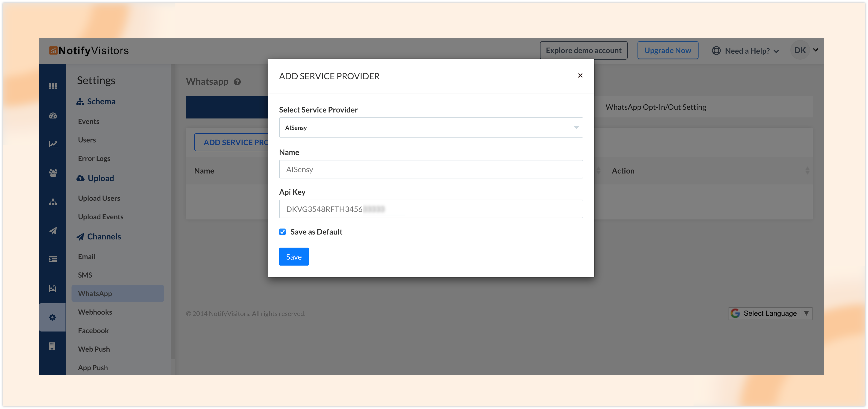
Task: Click the blue Save button
Action: tap(293, 257)
